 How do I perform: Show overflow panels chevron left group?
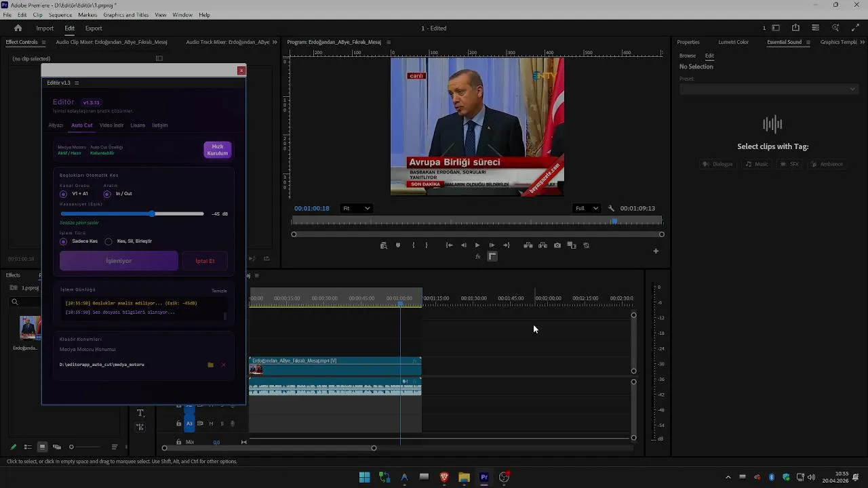tap(275, 42)
